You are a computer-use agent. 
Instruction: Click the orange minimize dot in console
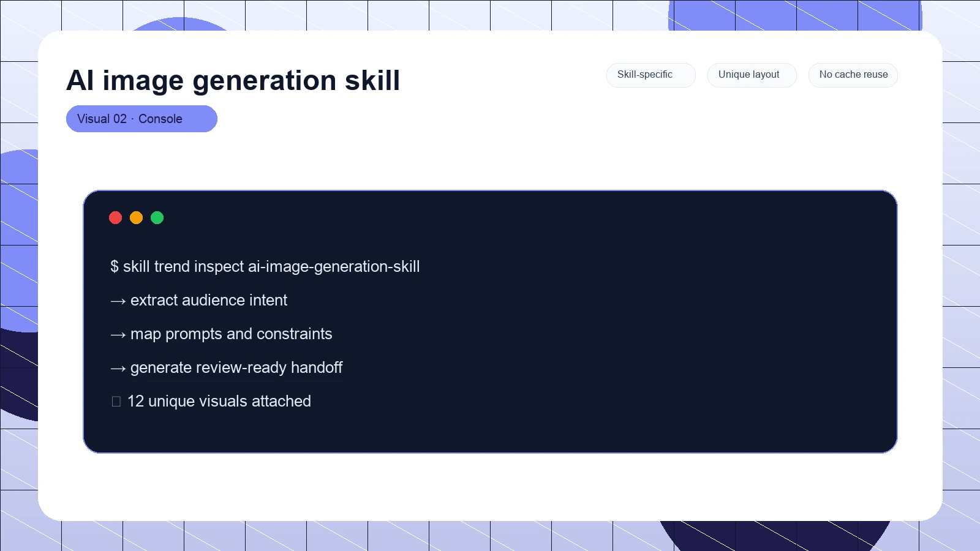(136, 217)
